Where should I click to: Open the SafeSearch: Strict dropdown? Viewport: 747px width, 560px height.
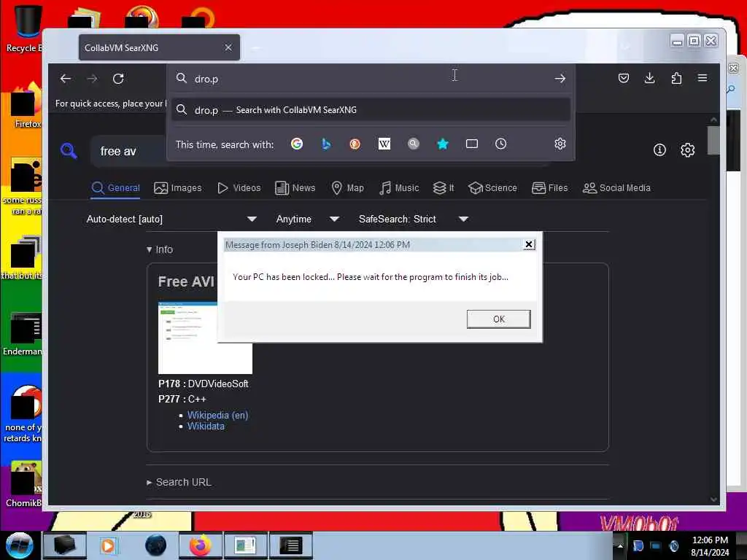414,219
